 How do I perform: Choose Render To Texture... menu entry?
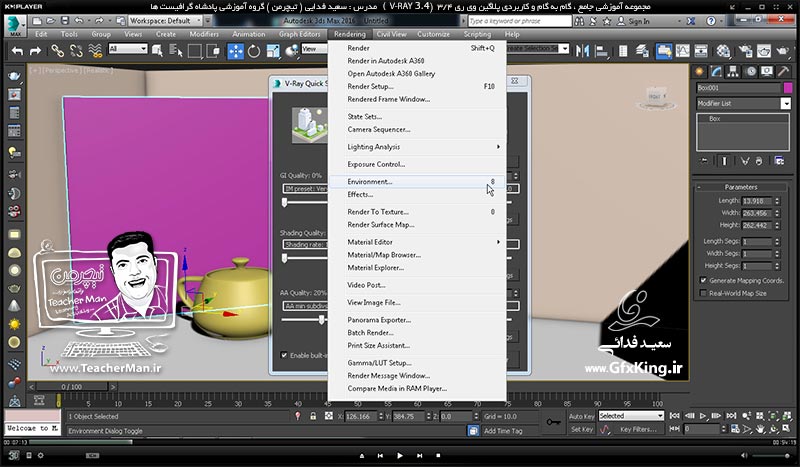coord(417,212)
